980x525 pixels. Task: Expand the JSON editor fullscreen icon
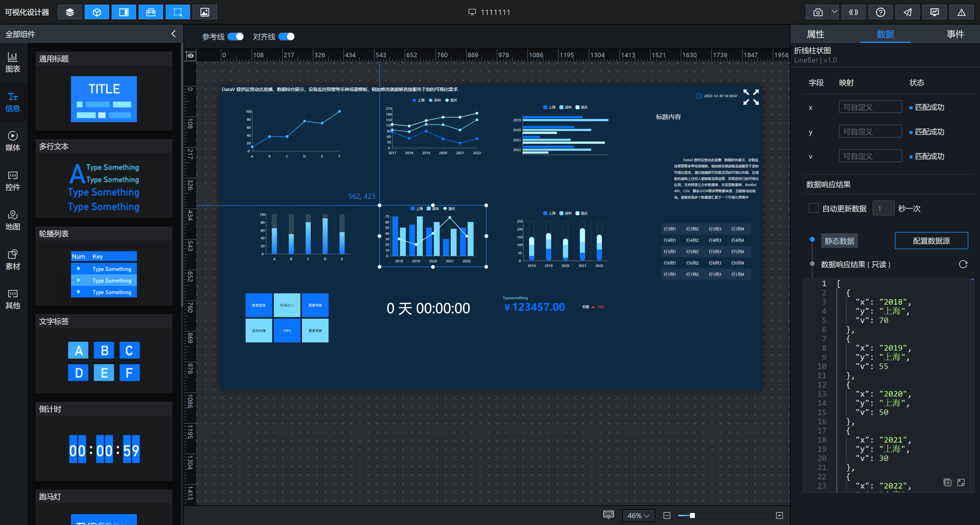961,482
